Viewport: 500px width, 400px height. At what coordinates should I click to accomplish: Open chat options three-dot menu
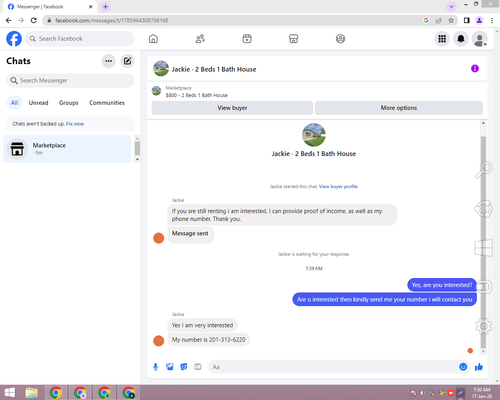click(109, 61)
